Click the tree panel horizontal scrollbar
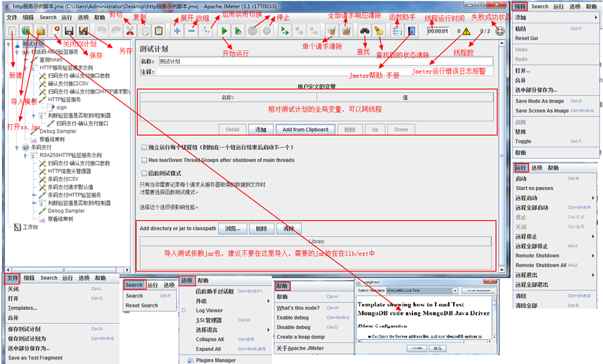Image resolution: width=603 pixels, height=364 pixels. click(x=68, y=270)
